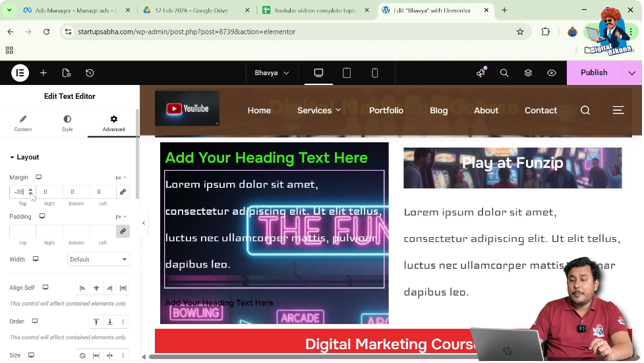
Task: Open the Add Element plus icon
Action: (x=44, y=73)
